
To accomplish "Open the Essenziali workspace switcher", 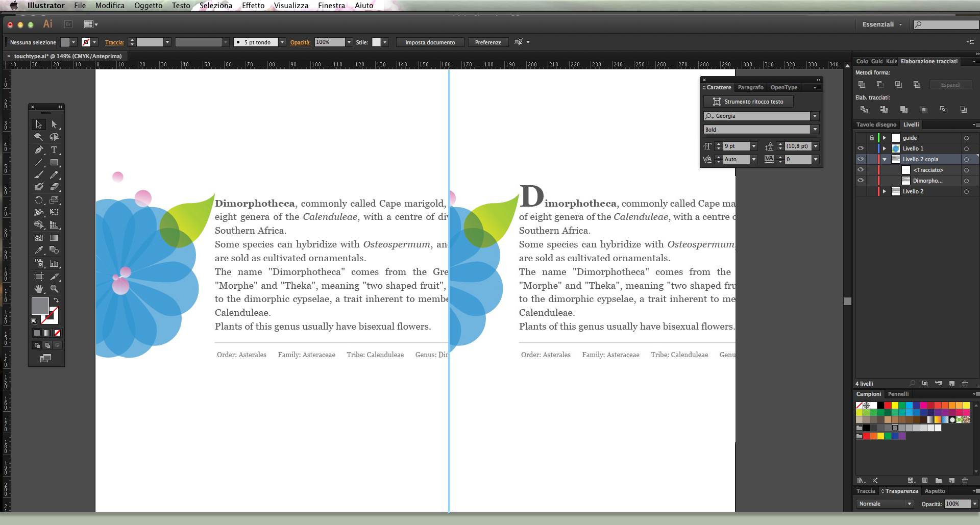I will 882,24.
